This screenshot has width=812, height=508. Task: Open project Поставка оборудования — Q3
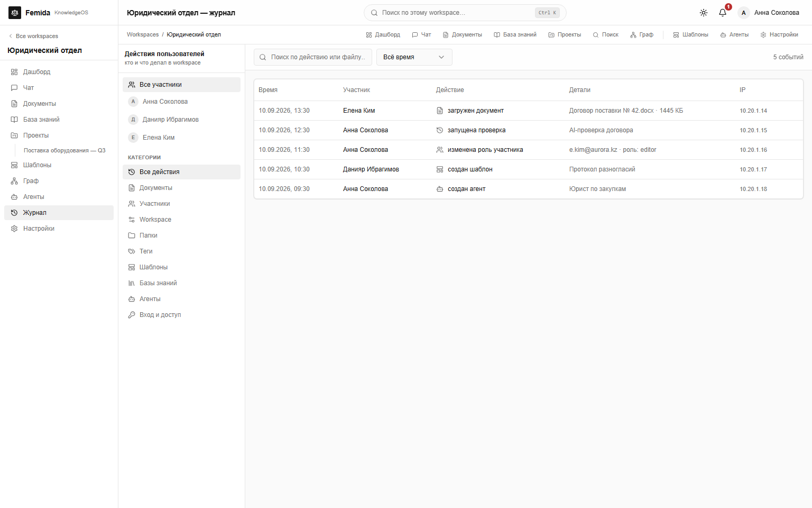point(64,150)
